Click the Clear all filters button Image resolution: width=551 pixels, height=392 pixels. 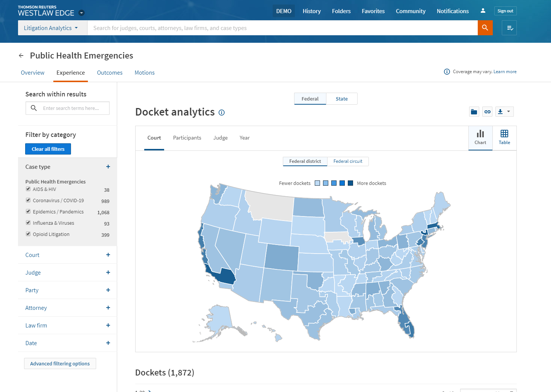pos(48,149)
